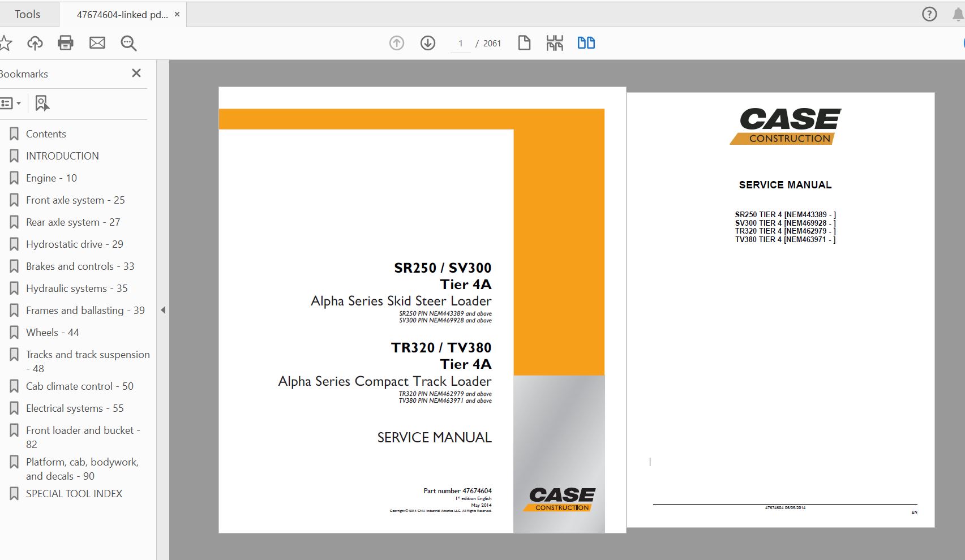965x560 pixels.
Task: Open the notifications bell icon
Action: tap(958, 15)
